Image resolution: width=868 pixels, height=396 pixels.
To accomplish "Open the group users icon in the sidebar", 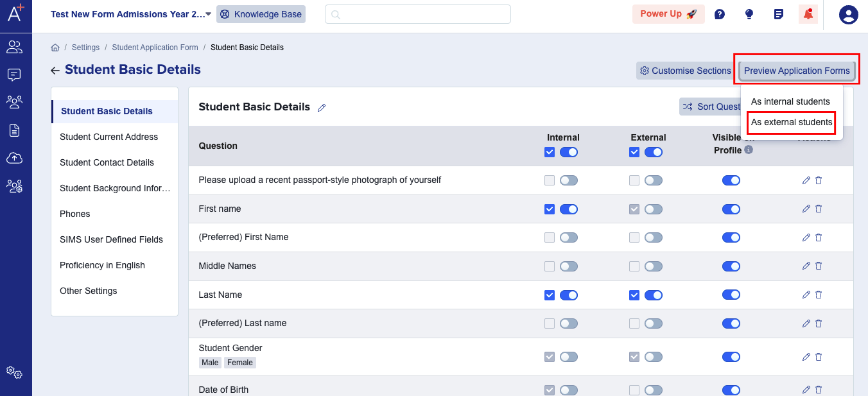I will 14,101.
